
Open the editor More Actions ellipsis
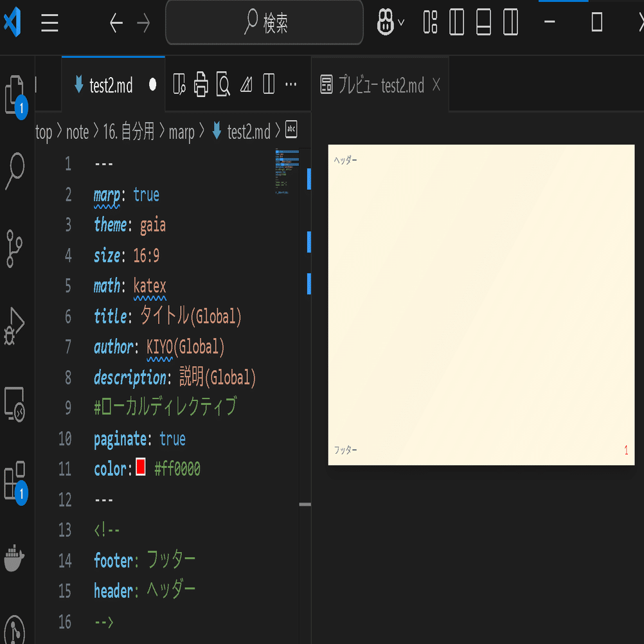pos(291,84)
